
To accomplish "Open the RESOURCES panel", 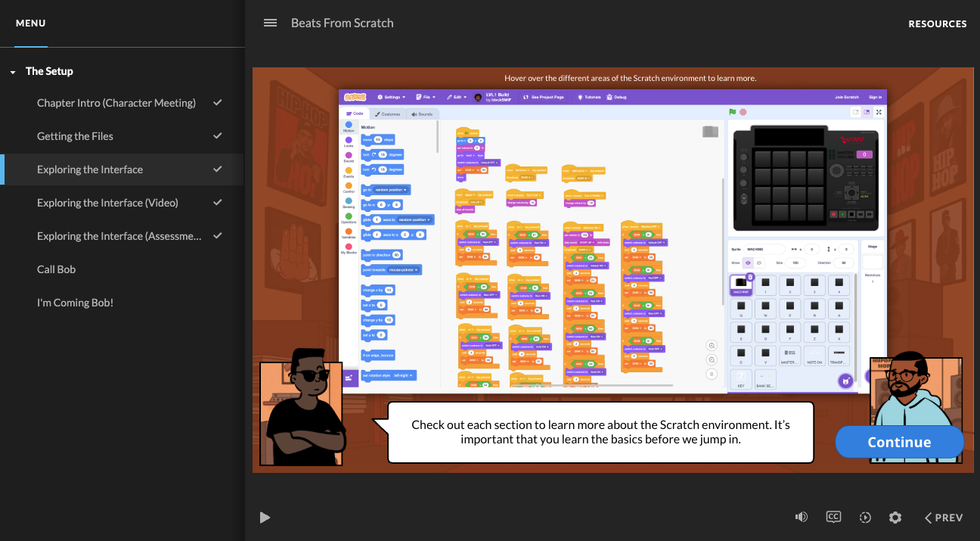I will coord(938,23).
